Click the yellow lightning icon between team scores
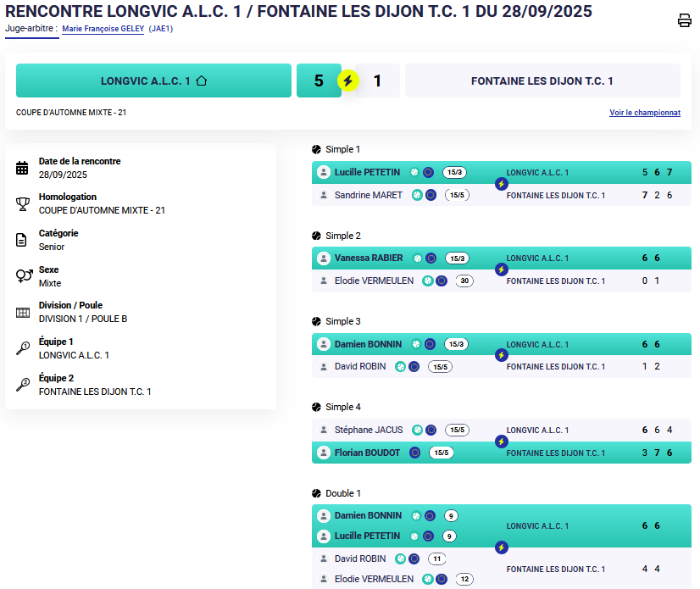The image size is (700, 589). (x=348, y=81)
